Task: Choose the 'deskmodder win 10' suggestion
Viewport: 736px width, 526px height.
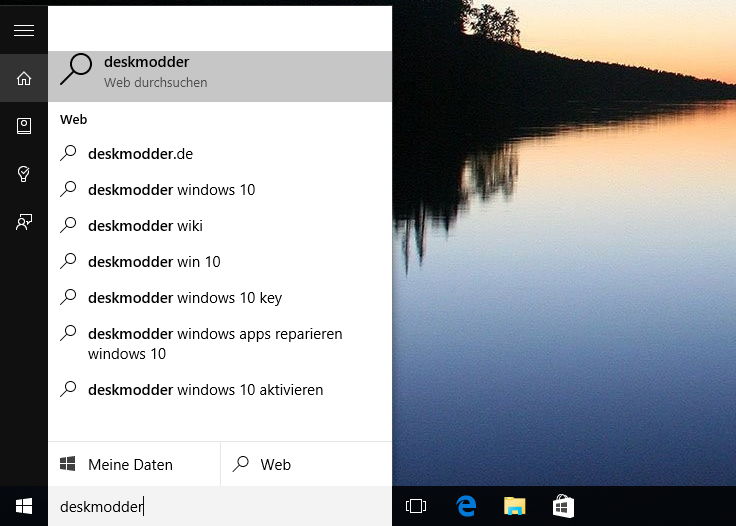Action: coord(220,262)
